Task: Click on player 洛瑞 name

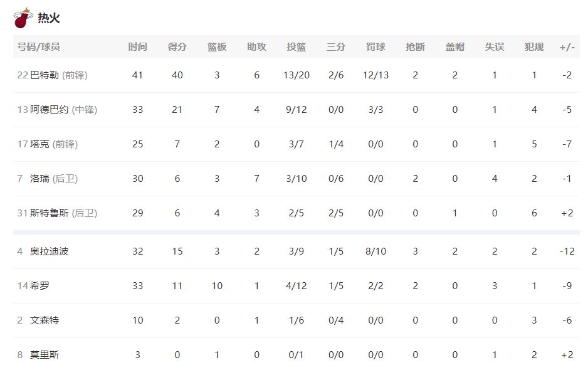Action: [x=39, y=179]
